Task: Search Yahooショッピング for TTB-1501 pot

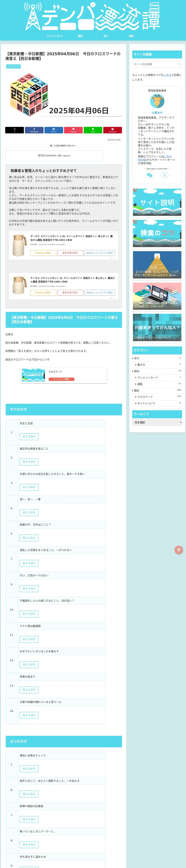Action: click(x=100, y=253)
